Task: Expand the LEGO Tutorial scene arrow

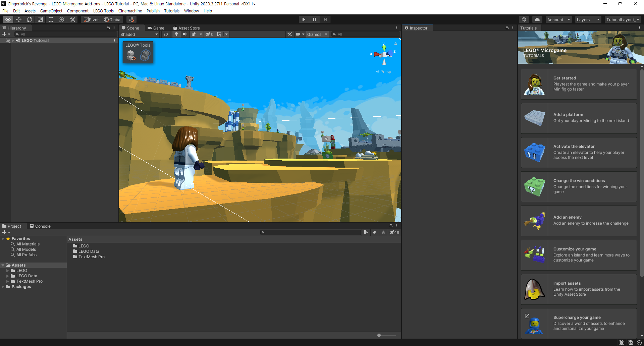Action: click(x=13, y=41)
